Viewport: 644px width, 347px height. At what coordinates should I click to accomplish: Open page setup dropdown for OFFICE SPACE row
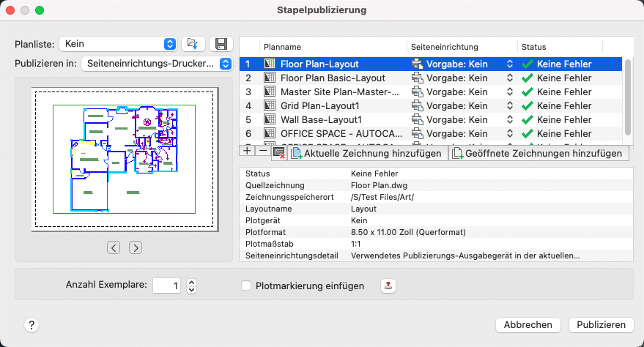[x=510, y=134]
